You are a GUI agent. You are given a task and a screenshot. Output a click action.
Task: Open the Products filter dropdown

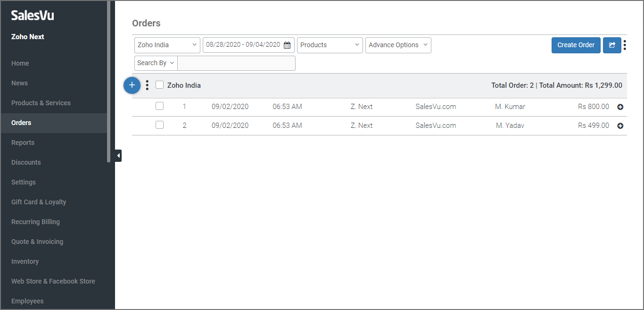(330, 45)
